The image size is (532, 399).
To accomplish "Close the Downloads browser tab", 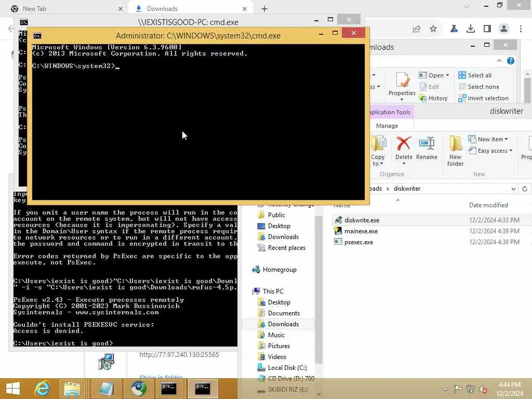I will click(245, 9).
